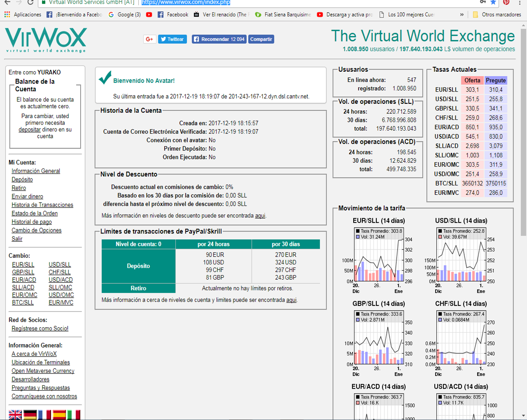527x420 pixels.
Task: Click aquí link under PayPal/Skrill limits
Action: [291, 300]
